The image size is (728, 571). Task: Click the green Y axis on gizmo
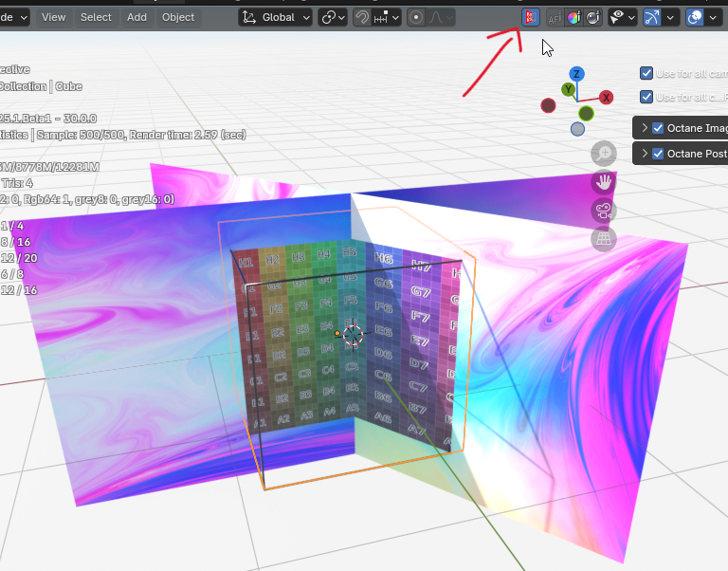click(569, 90)
